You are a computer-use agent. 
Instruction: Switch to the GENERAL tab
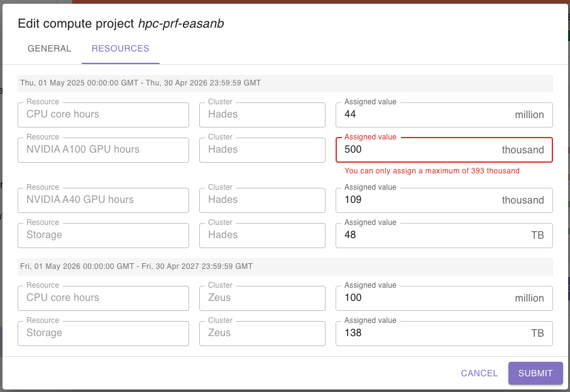pyautogui.click(x=49, y=48)
